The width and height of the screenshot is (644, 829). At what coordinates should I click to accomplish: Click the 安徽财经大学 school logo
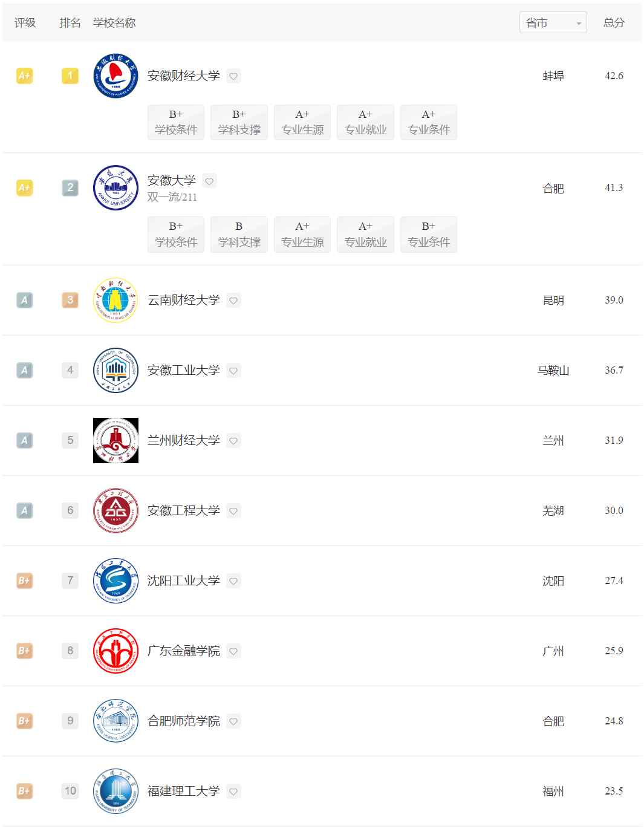(x=115, y=76)
